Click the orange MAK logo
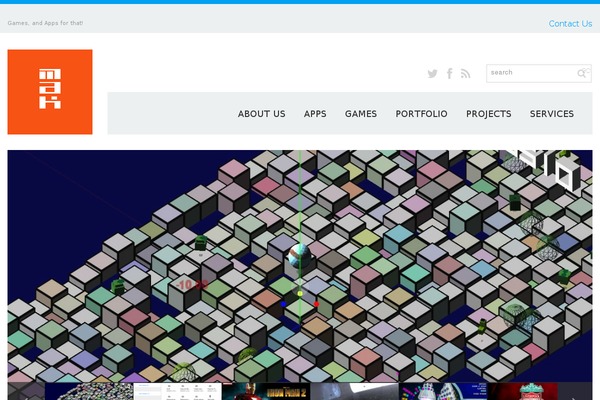The width and height of the screenshot is (600, 400). (50, 92)
